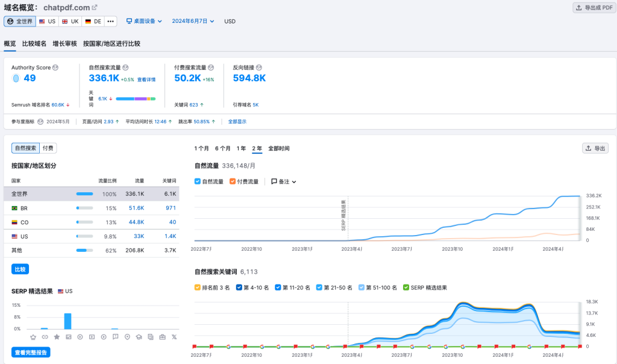Click the square video SERP icon
The image size is (617, 364).
pyautogui.click(x=92, y=337)
